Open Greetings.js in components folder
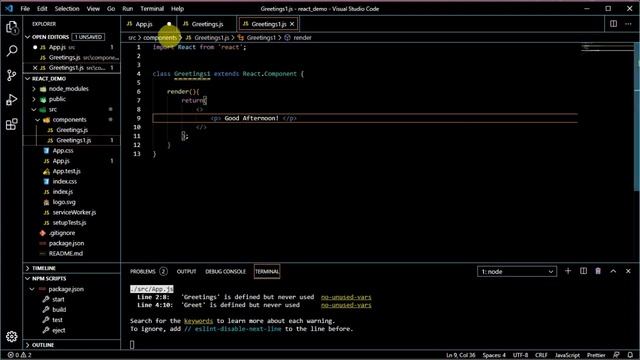The width and height of the screenshot is (640, 360). click(x=72, y=130)
